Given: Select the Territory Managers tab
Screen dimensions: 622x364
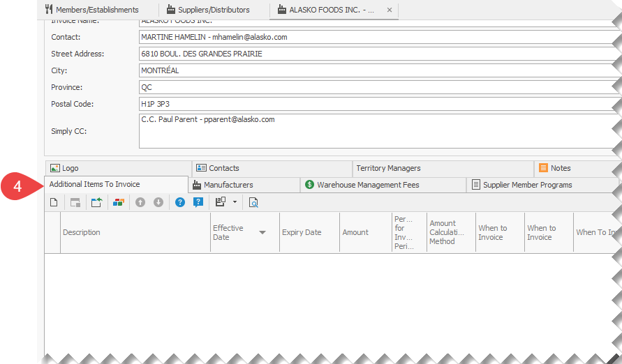Looking at the screenshot, I should click(x=388, y=168).
